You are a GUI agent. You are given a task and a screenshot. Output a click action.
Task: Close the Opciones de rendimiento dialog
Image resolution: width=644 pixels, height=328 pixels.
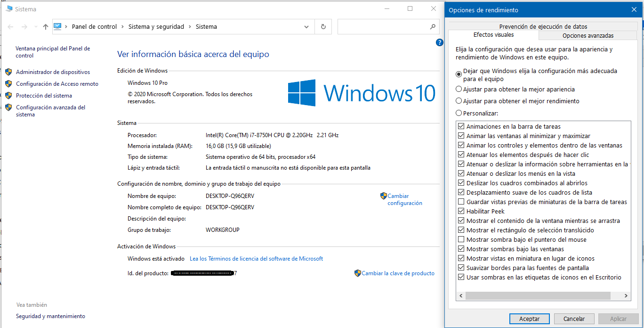click(634, 9)
